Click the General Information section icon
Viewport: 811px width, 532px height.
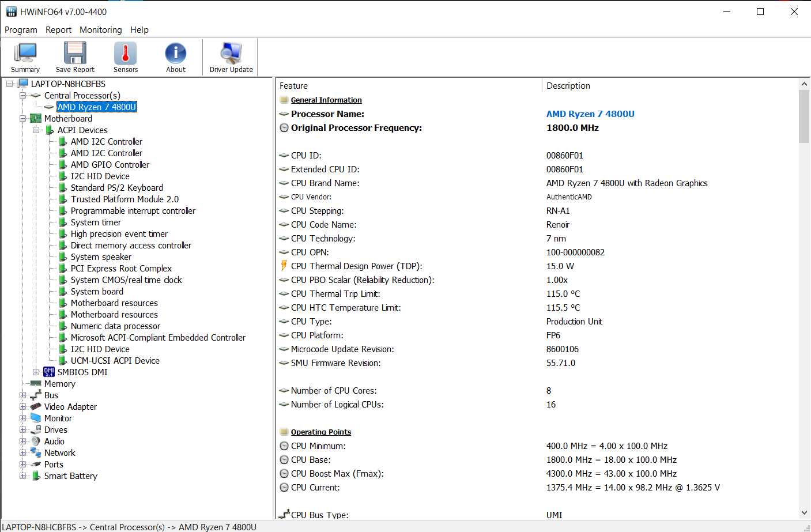click(x=284, y=100)
